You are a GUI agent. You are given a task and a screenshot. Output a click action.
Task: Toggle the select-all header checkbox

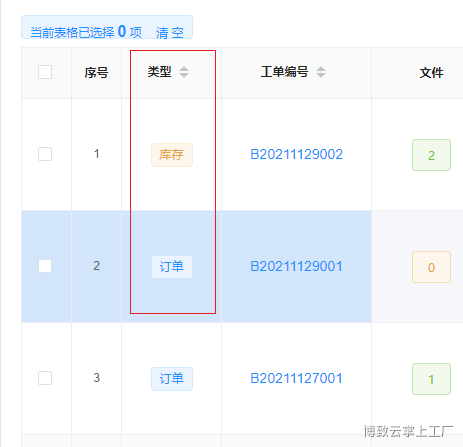coord(45,72)
